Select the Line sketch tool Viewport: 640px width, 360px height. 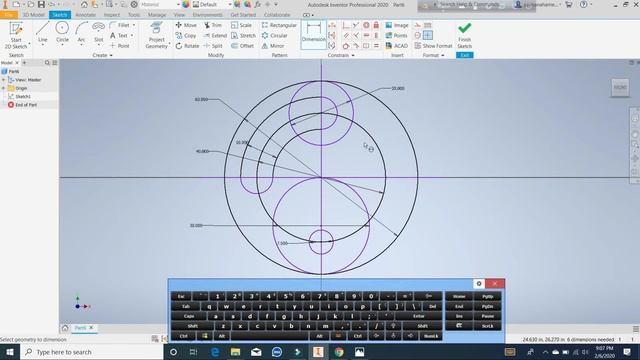coord(42,32)
